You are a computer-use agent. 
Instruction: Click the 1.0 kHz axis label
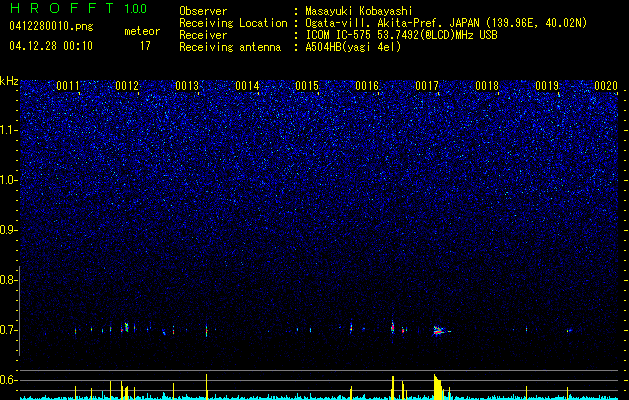(9, 180)
